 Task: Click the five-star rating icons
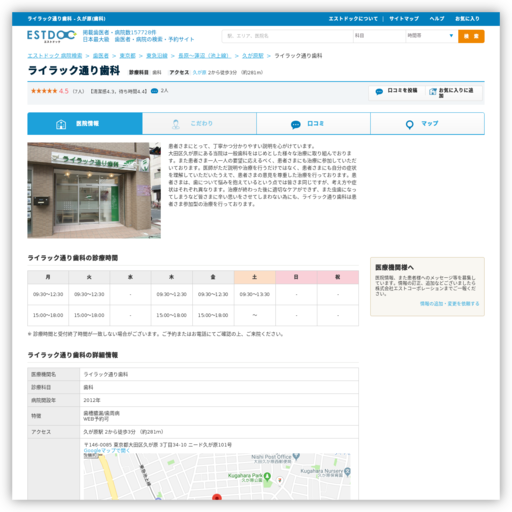coord(44,91)
